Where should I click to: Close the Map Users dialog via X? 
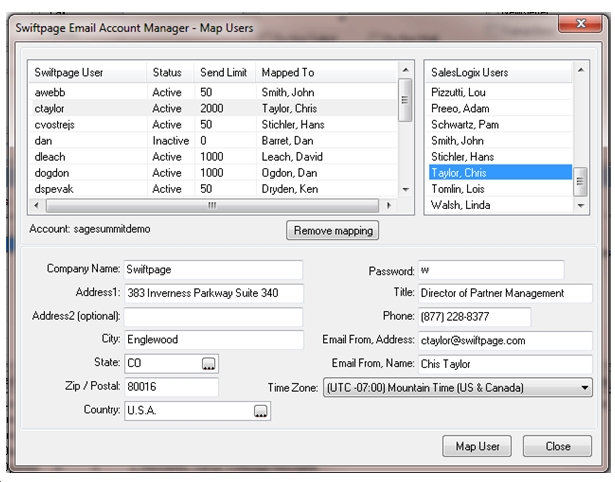coord(580,24)
